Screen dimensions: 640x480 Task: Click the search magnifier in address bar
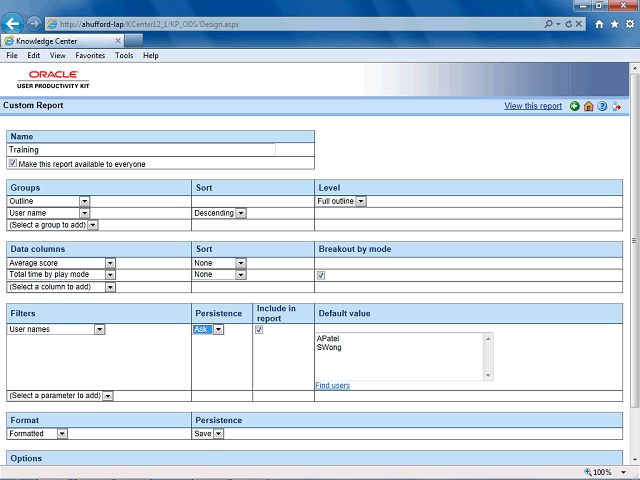point(549,24)
